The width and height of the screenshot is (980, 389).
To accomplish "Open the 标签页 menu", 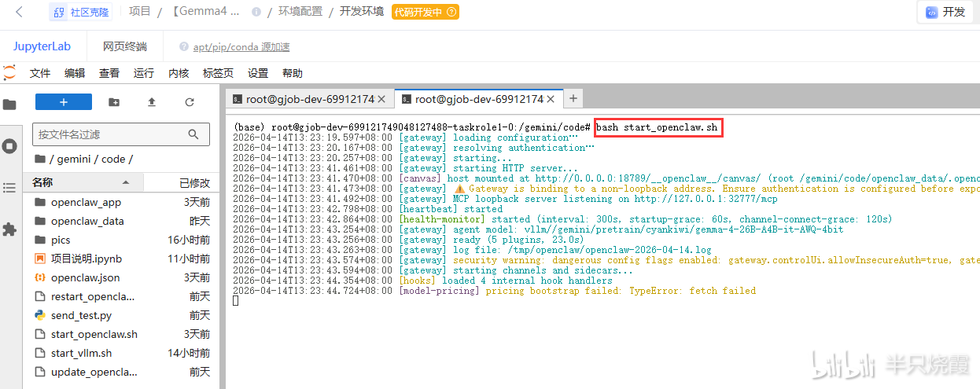I will [x=218, y=73].
